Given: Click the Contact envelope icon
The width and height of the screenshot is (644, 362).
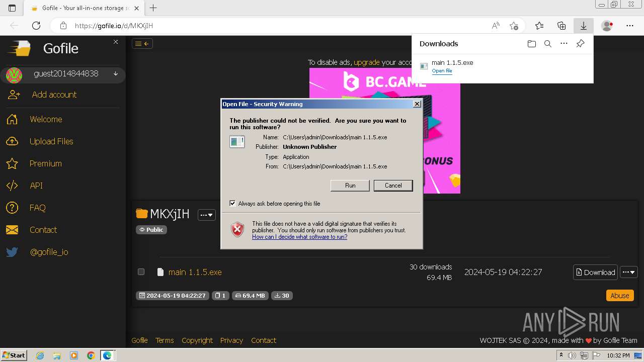Looking at the screenshot, I should coord(12,230).
